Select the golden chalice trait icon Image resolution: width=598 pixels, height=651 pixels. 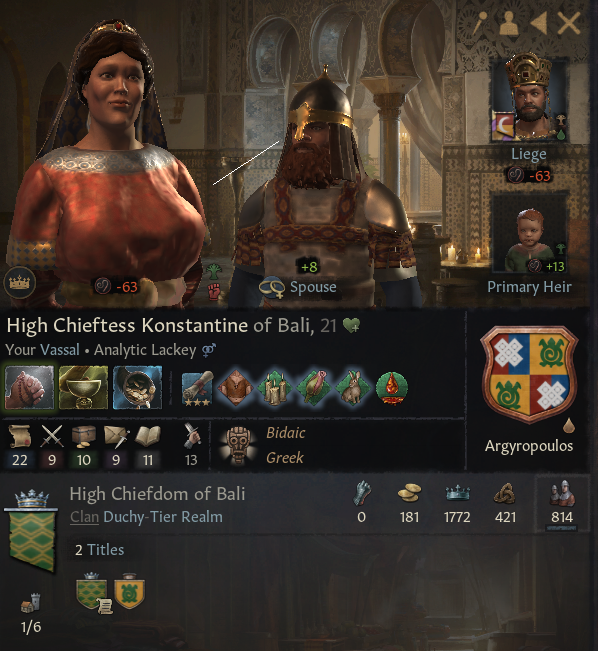tap(83, 388)
